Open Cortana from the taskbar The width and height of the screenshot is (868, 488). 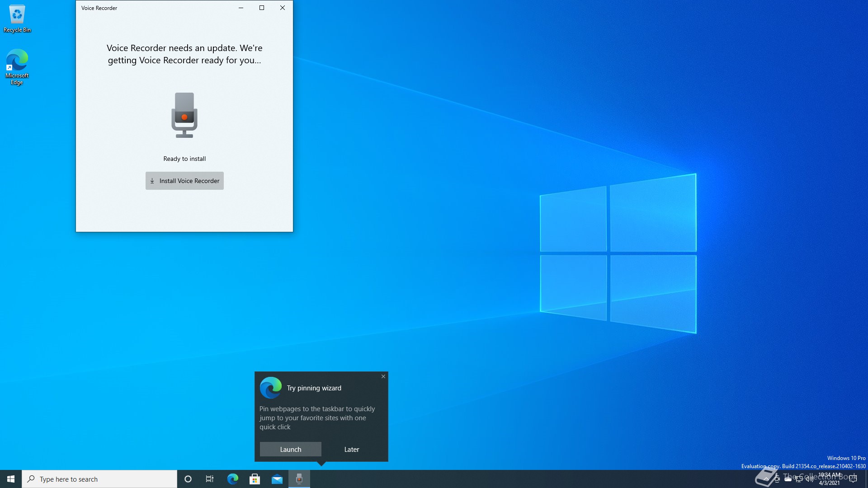(188, 479)
